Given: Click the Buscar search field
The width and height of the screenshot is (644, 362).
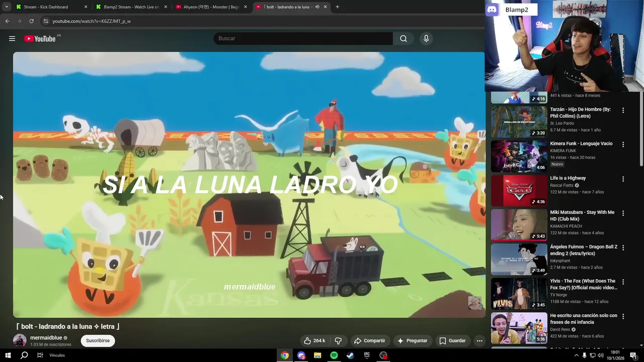Looking at the screenshot, I should coord(303,39).
